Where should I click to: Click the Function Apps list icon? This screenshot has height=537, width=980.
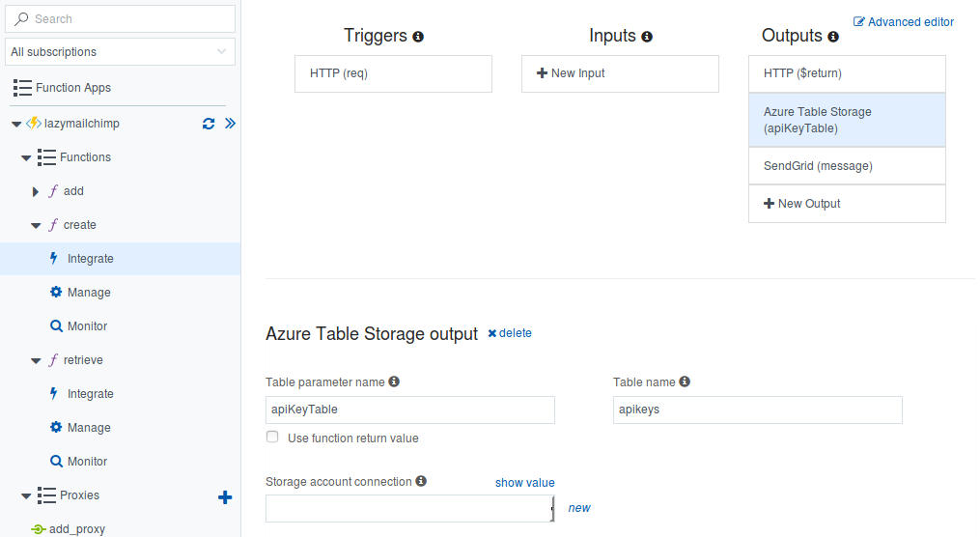click(22, 88)
